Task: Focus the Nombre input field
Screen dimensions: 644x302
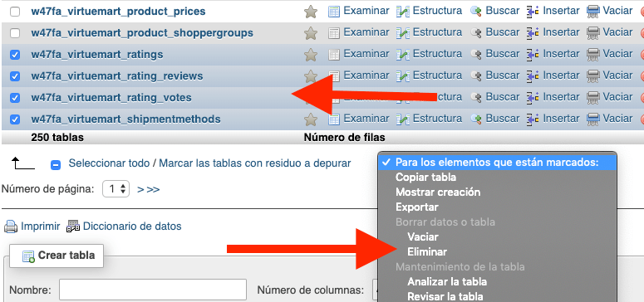Action: click(x=153, y=290)
